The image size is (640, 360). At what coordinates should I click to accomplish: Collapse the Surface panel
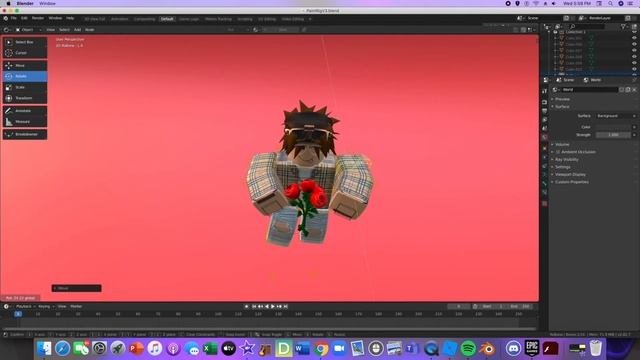[562, 107]
